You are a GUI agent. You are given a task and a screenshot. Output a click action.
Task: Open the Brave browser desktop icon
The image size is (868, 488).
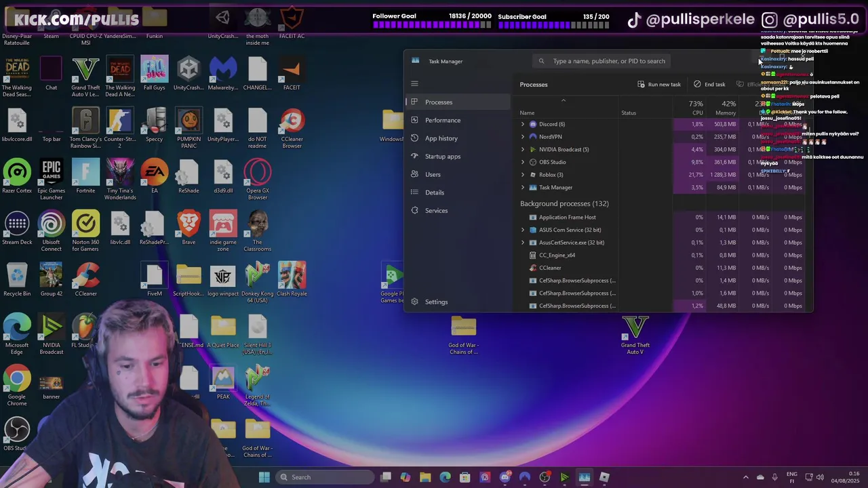point(189,228)
